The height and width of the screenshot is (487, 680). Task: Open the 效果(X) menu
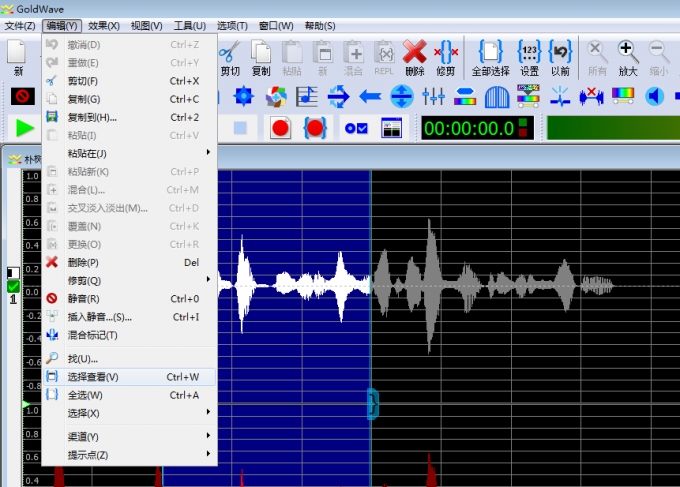[x=104, y=26]
